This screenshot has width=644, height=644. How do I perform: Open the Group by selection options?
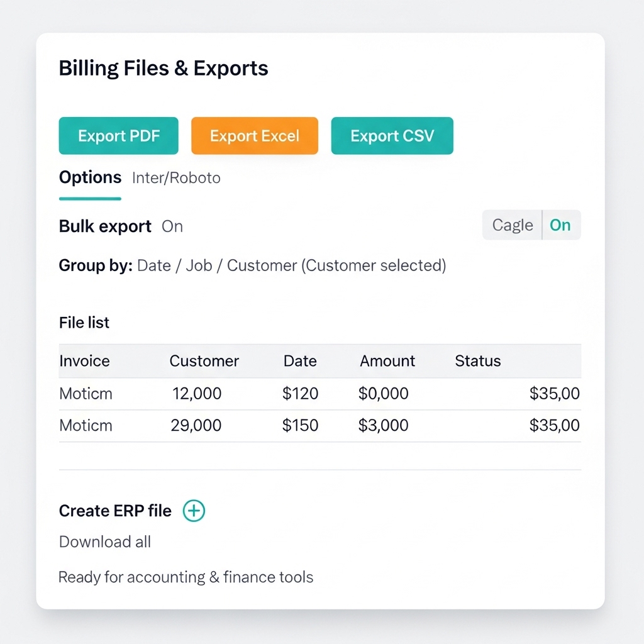pos(291,265)
